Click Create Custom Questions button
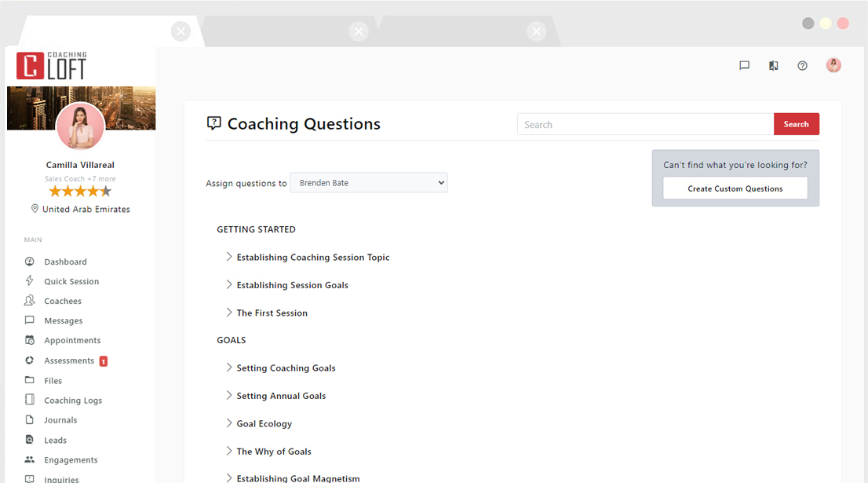 735,188
